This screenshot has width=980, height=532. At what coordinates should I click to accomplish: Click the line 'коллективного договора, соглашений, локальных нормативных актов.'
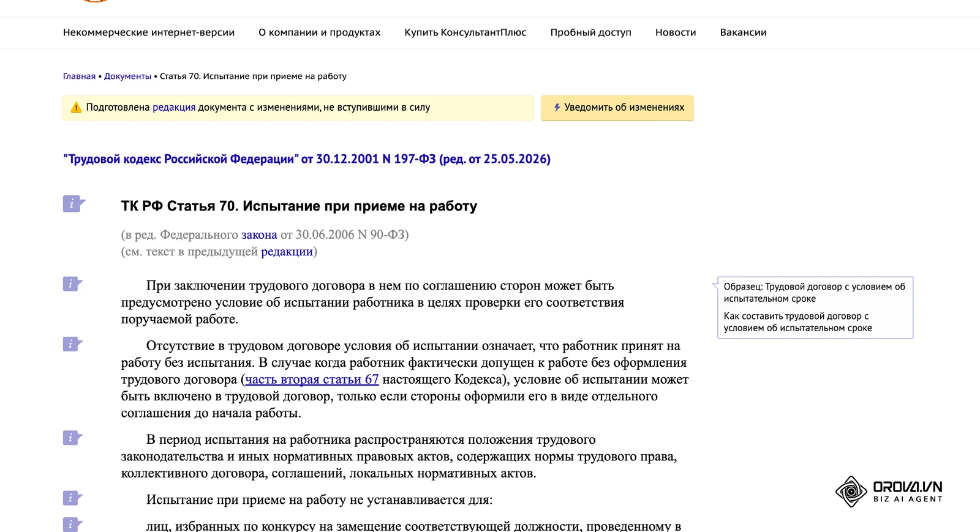click(329, 473)
